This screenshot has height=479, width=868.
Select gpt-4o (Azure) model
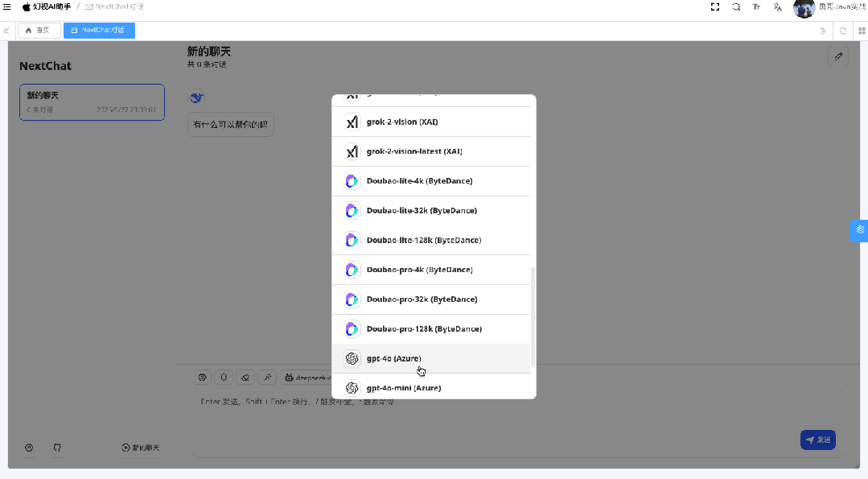tap(431, 358)
